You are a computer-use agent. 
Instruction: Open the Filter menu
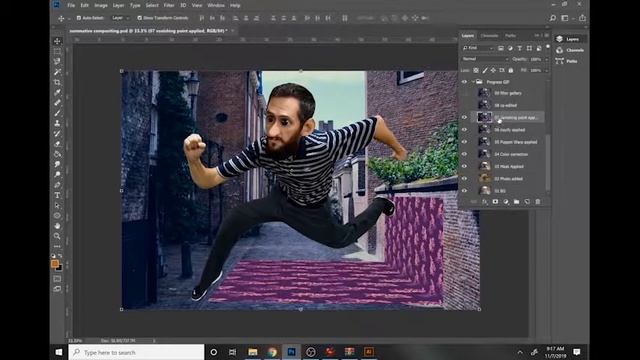(169, 5)
